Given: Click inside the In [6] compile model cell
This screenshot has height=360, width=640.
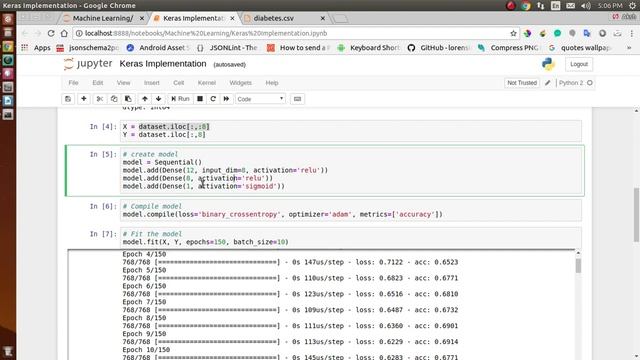Looking at the screenshot, I should pyautogui.click(x=351, y=210).
